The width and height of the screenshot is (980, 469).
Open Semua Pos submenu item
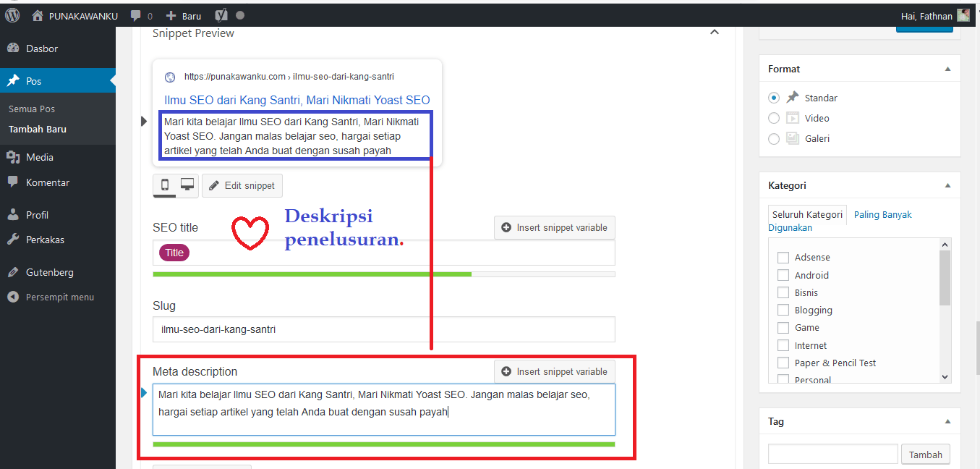32,109
